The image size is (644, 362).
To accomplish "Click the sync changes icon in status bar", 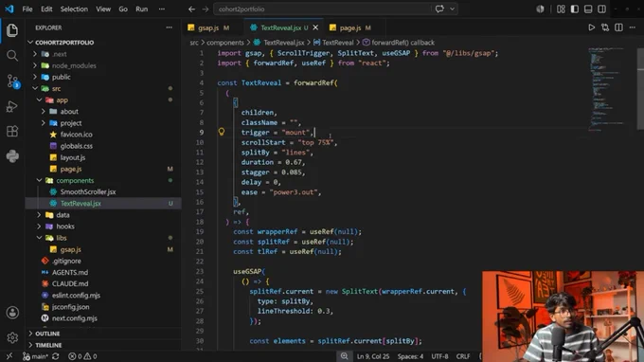I will pyautogui.click(x=56, y=356).
